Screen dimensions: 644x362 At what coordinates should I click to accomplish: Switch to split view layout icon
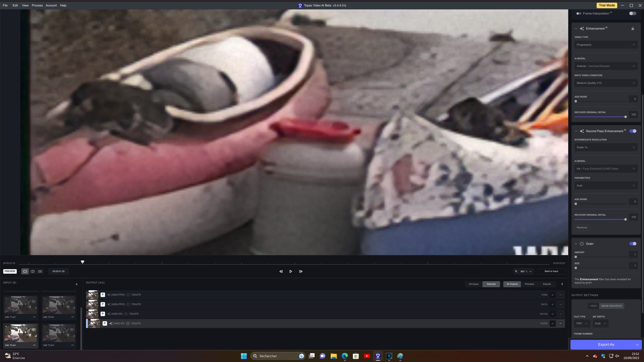33,271
